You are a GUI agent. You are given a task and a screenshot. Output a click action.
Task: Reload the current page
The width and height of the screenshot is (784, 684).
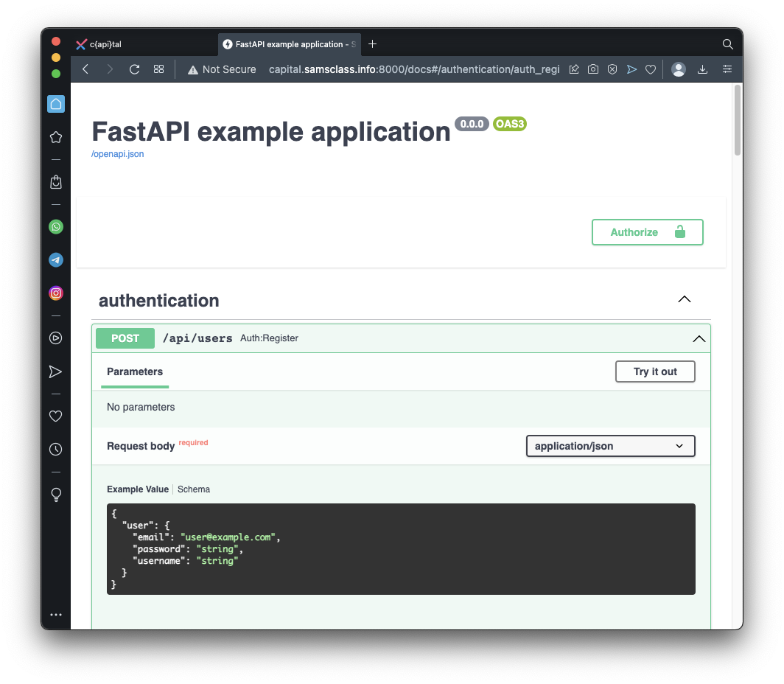coord(134,69)
